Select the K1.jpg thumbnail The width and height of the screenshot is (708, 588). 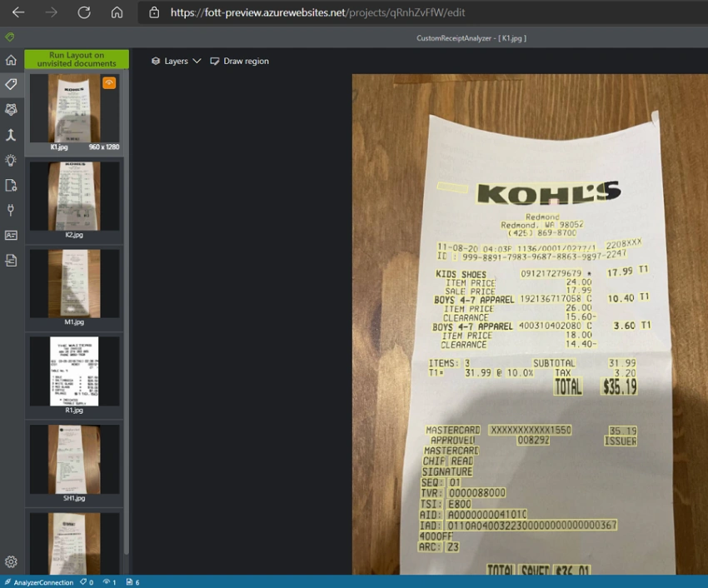pyautogui.click(x=74, y=108)
